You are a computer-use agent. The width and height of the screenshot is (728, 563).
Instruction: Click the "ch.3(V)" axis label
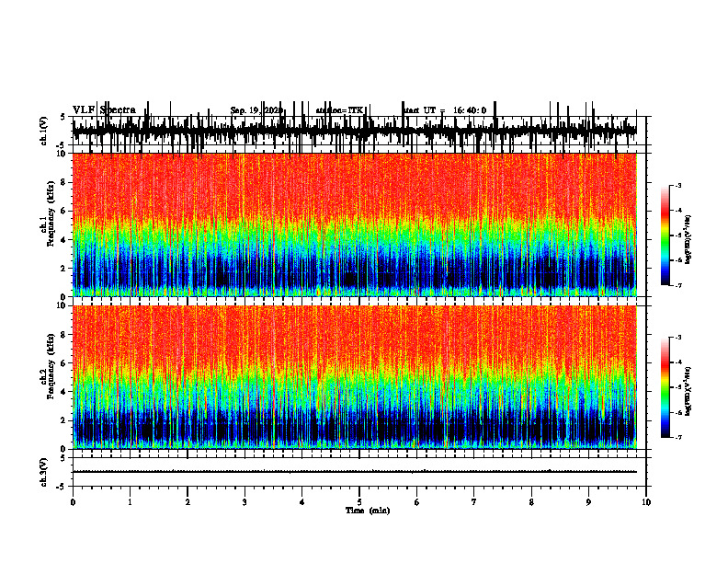click(x=44, y=472)
